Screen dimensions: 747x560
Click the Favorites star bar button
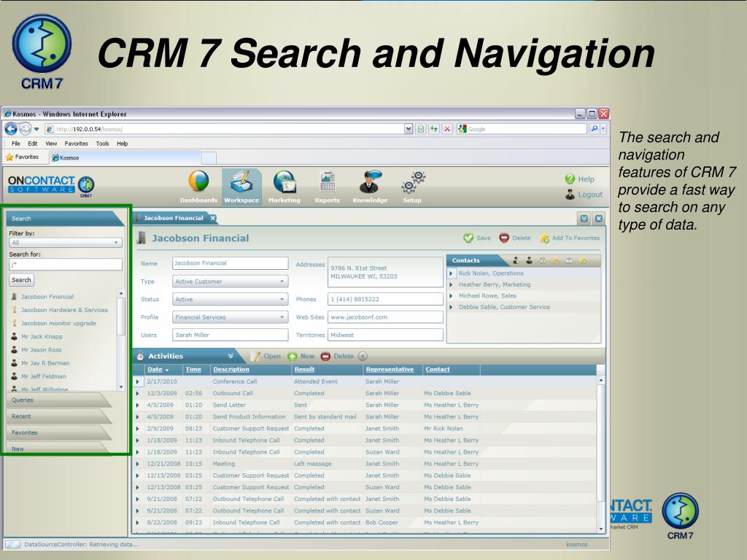[22, 157]
